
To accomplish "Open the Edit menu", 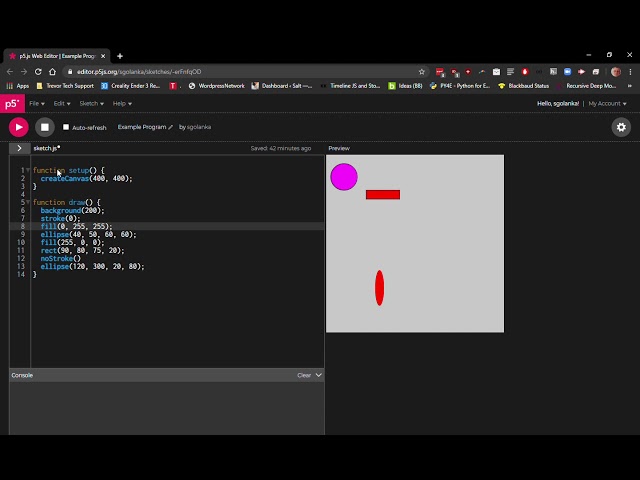I will pyautogui.click(x=62, y=104).
